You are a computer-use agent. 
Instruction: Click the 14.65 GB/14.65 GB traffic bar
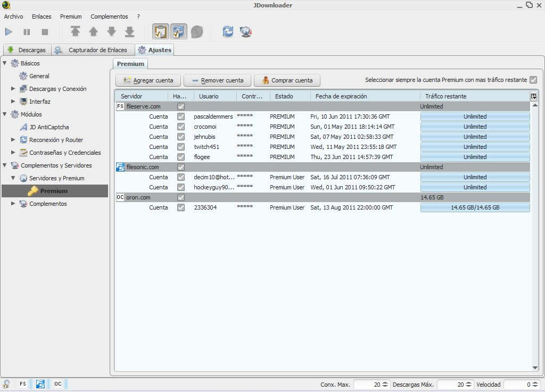(x=475, y=207)
